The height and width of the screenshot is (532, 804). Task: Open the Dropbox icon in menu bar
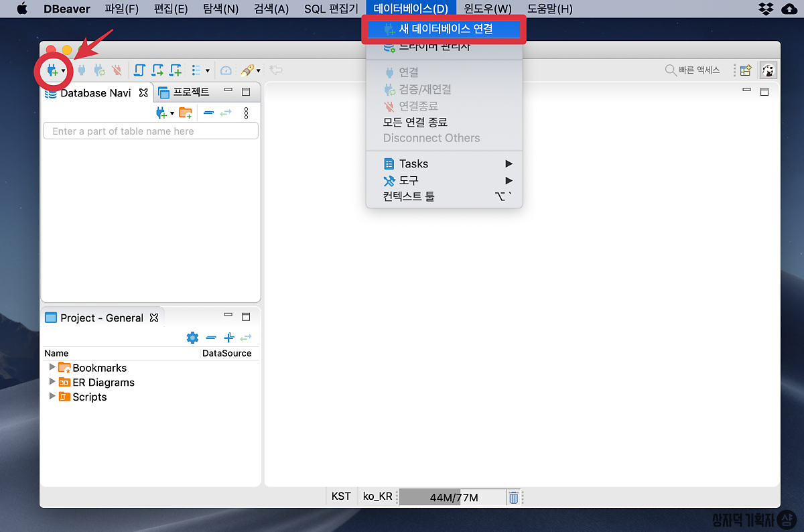(x=766, y=9)
